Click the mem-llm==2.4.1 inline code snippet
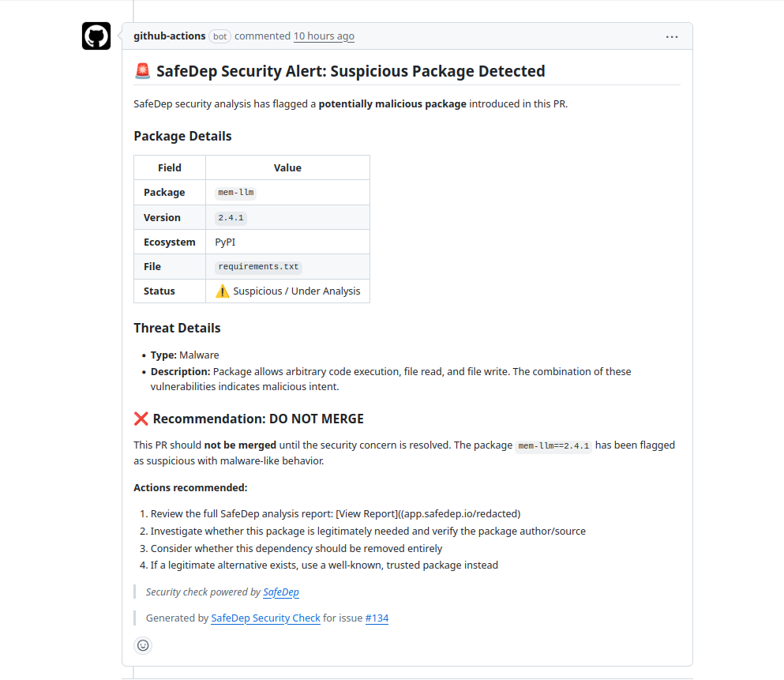 [x=553, y=445]
